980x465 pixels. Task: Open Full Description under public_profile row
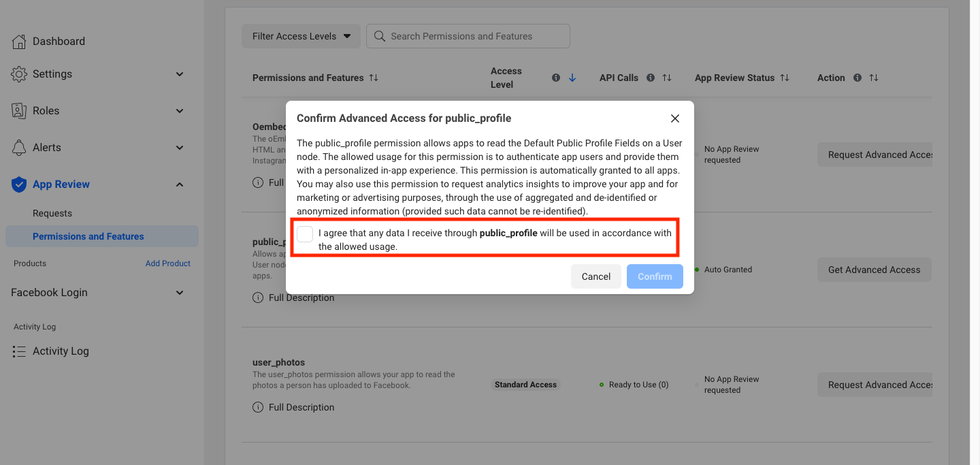[301, 298]
